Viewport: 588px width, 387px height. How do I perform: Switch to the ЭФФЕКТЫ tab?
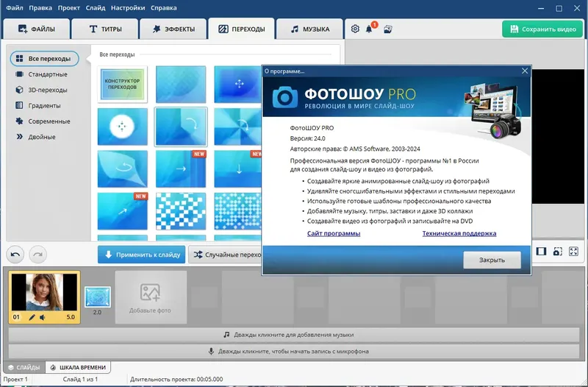click(173, 29)
